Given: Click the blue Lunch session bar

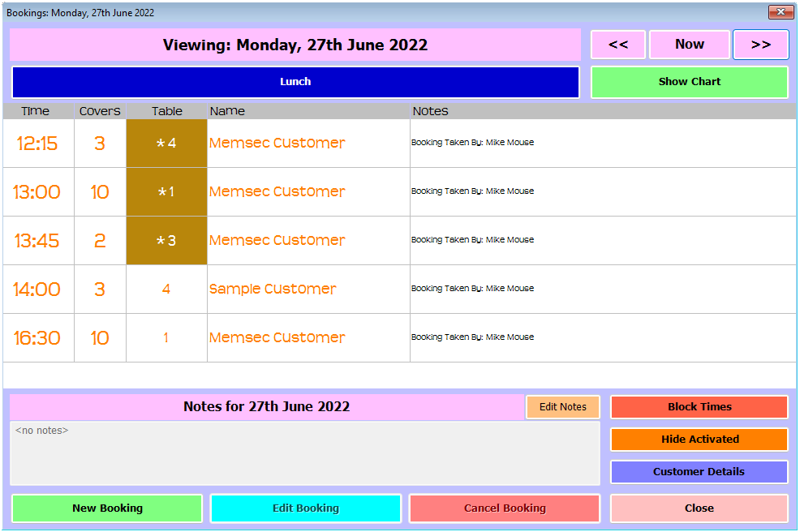Looking at the screenshot, I should pos(295,82).
